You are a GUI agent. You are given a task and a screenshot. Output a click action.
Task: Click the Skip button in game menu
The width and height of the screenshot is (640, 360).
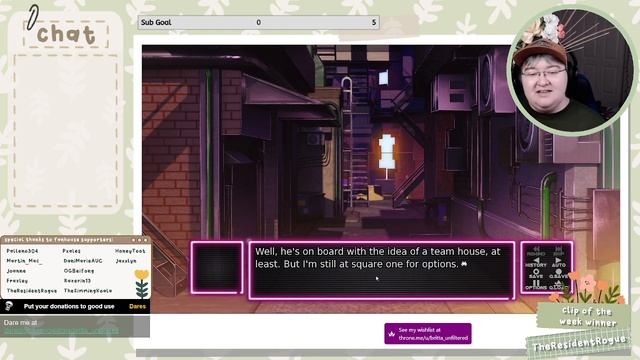tap(558, 251)
